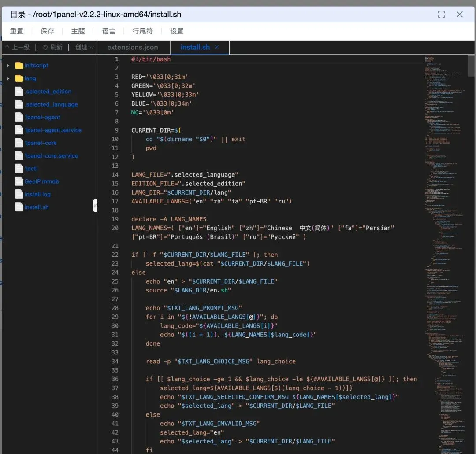
Task: Select the install.sh tab
Action: [195, 47]
